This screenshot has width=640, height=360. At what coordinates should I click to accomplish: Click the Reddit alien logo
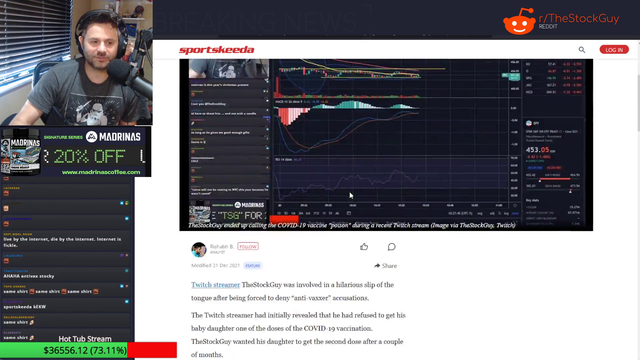pos(519,21)
